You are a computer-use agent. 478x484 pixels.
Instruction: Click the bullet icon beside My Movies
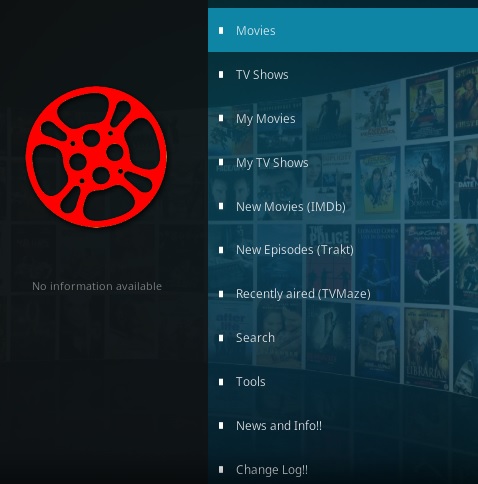[221, 118]
